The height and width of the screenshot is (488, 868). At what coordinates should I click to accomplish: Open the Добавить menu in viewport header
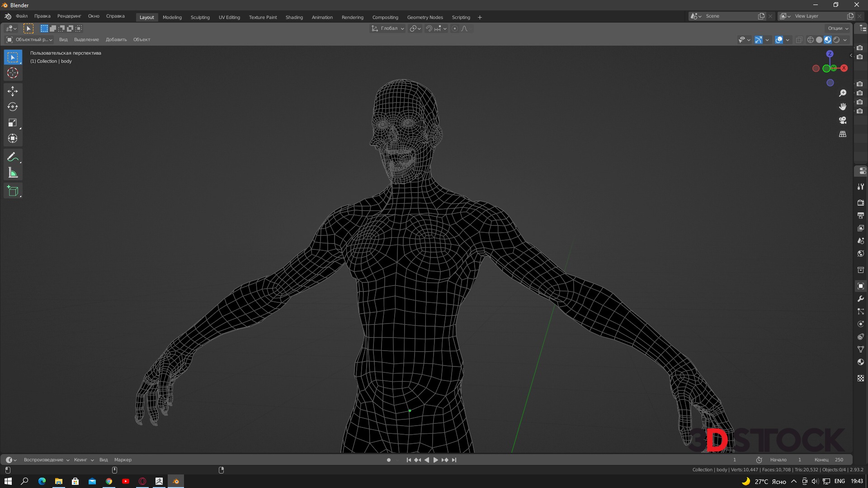click(x=116, y=40)
